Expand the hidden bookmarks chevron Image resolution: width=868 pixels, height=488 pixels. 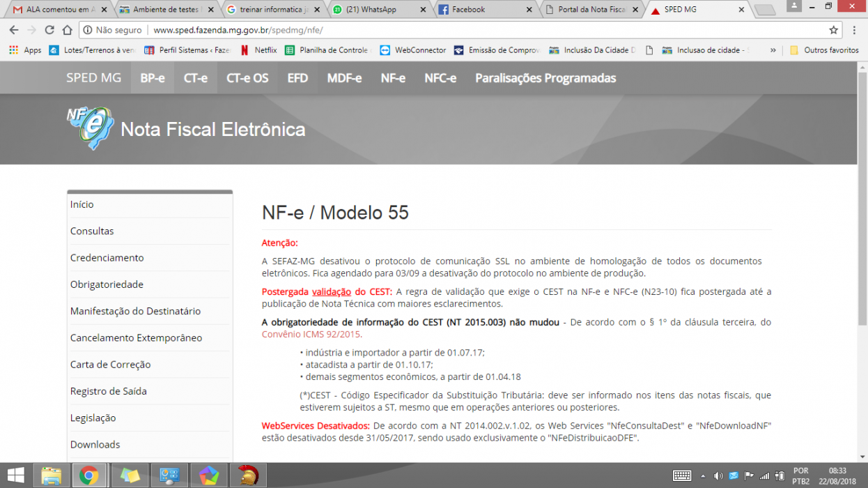[x=773, y=50]
